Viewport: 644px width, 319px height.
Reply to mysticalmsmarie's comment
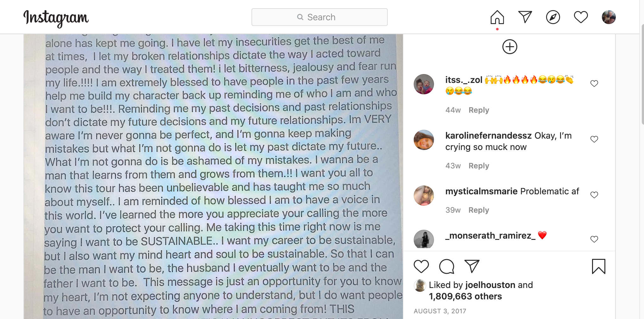click(479, 210)
